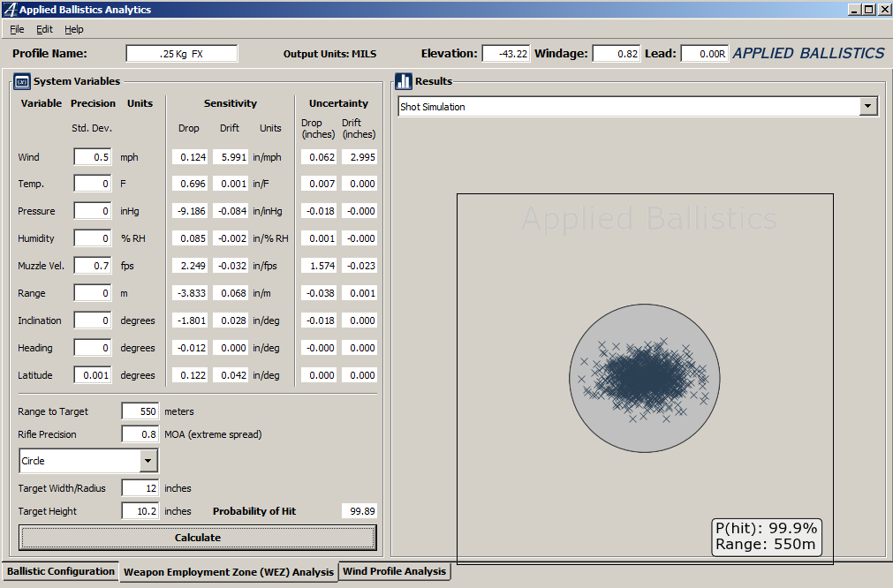Viewport: 893px width, 588px height.
Task: Click Wind drop uncertainty value 0.062
Action: pyautogui.click(x=318, y=157)
